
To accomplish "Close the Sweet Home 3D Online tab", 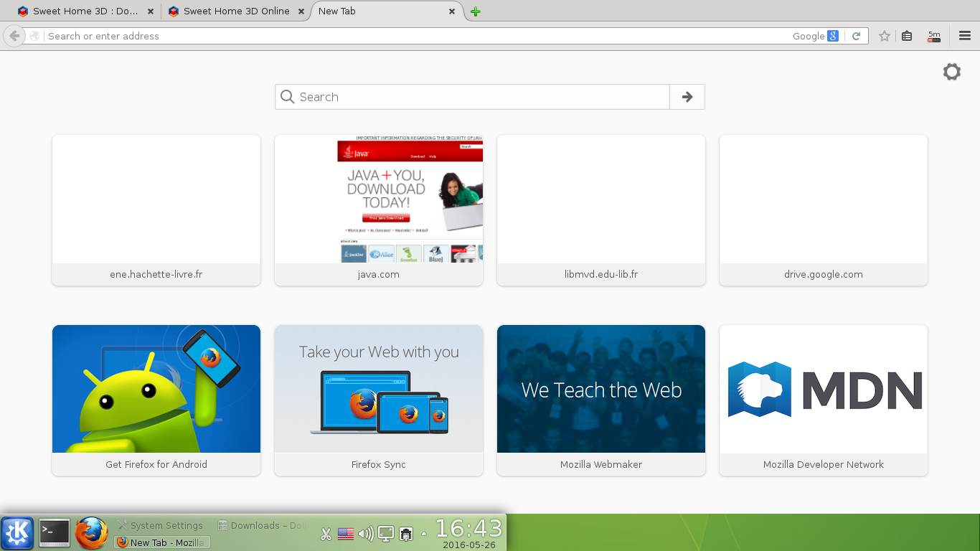I will (x=301, y=11).
